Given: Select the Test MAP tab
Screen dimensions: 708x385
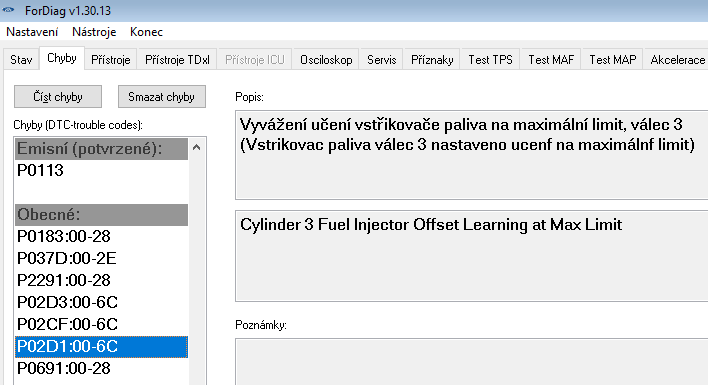Looking at the screenshot, I should 613,60.
